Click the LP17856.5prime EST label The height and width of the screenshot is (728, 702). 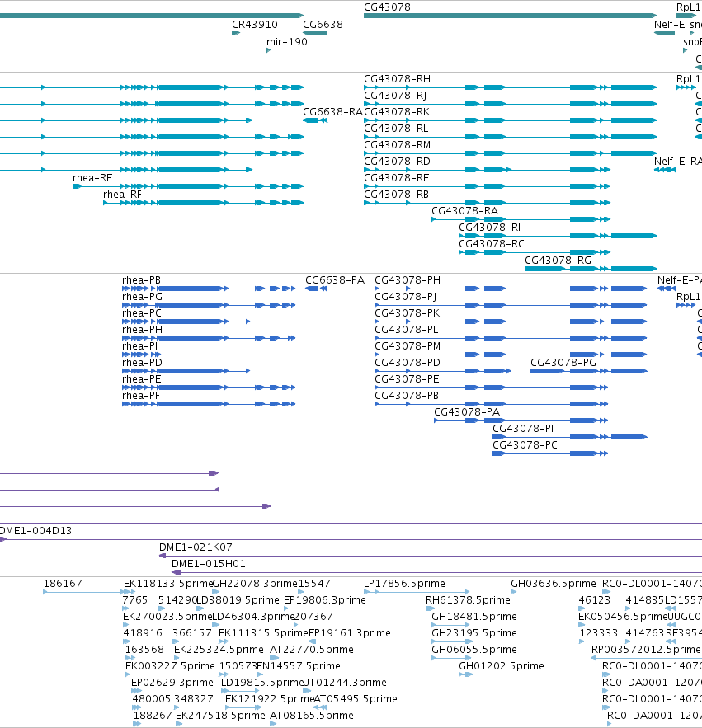tap(405, 583)
